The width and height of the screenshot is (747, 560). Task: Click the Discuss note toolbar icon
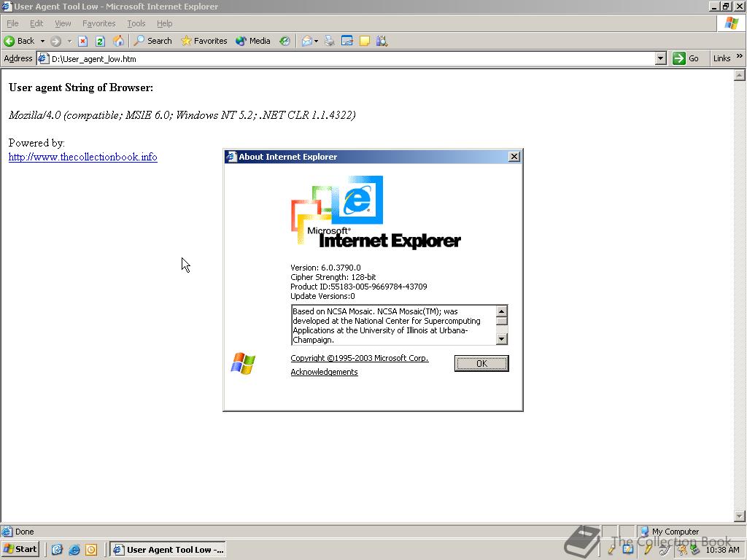coord(365,41)
